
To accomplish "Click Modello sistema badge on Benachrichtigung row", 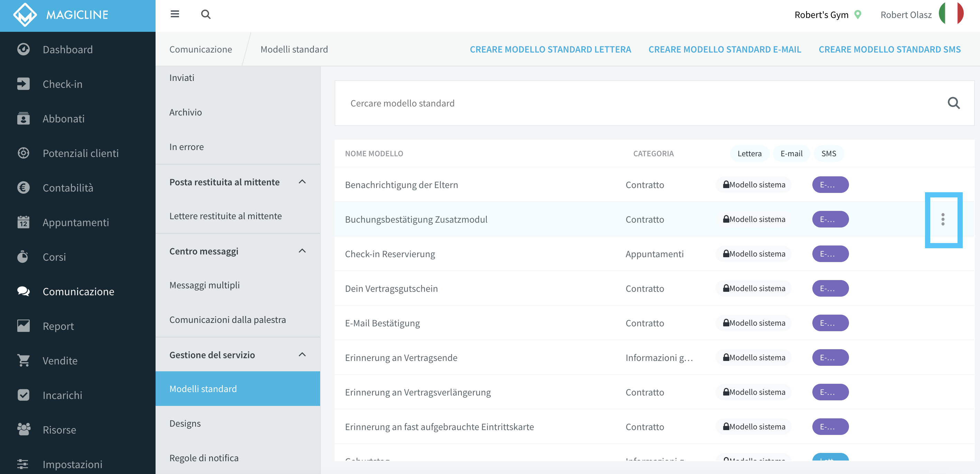I will click(x=754, y=185).
